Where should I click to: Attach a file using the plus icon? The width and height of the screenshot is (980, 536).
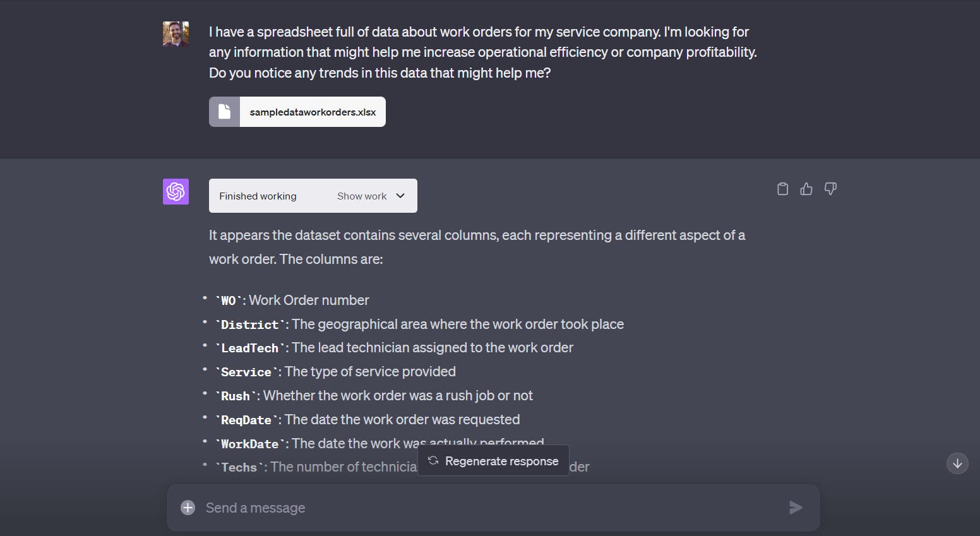pyautogui.click(x=188, y=507)
